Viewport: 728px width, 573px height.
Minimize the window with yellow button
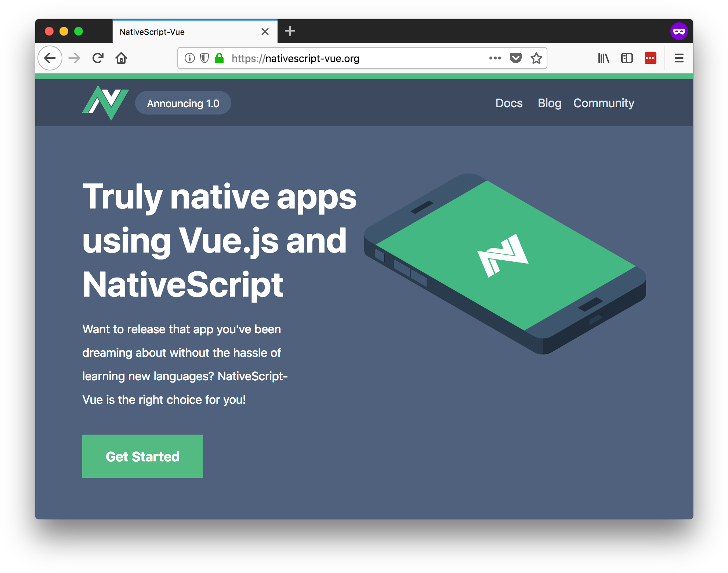tap(64, 31)
